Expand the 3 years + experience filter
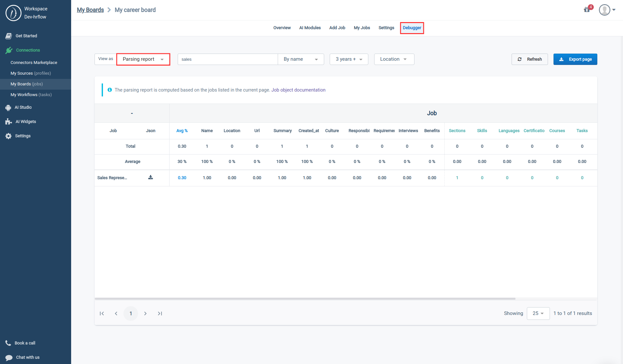 click(349, 59)
